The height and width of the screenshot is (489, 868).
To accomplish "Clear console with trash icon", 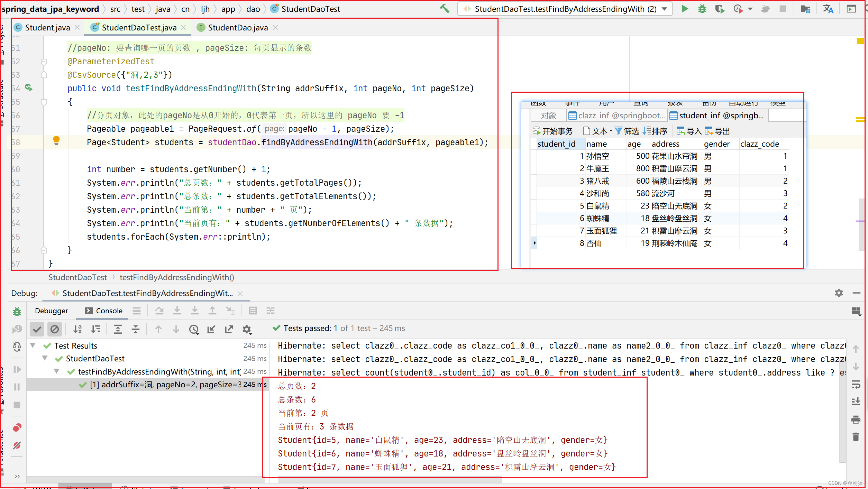I will (x=856, y=437).
